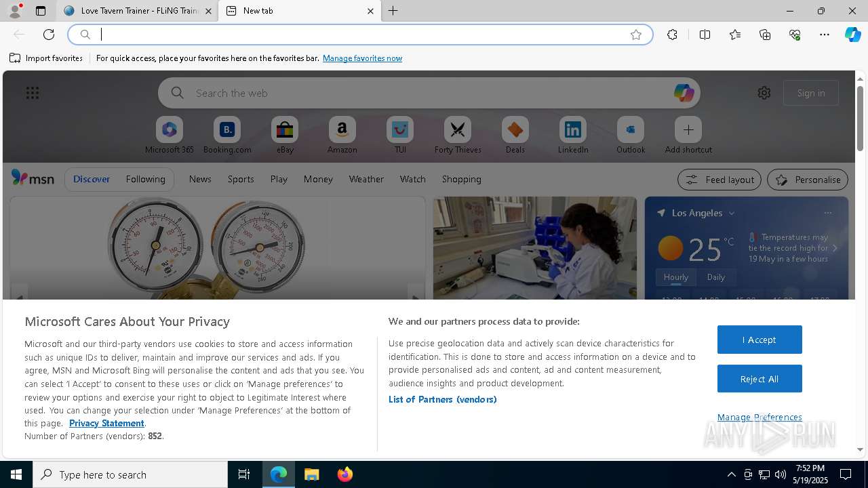This screenshot has width=868, height=488.
Task: Open the Edge profile icon
Action: pyautogui.click(x=14, y=11)
